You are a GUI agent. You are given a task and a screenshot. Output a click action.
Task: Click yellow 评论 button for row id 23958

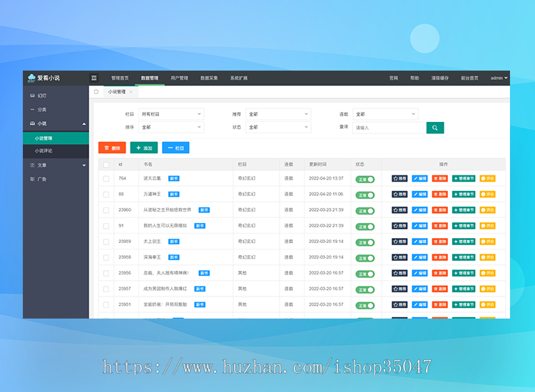pyautogui.click(x=487, y=257)
